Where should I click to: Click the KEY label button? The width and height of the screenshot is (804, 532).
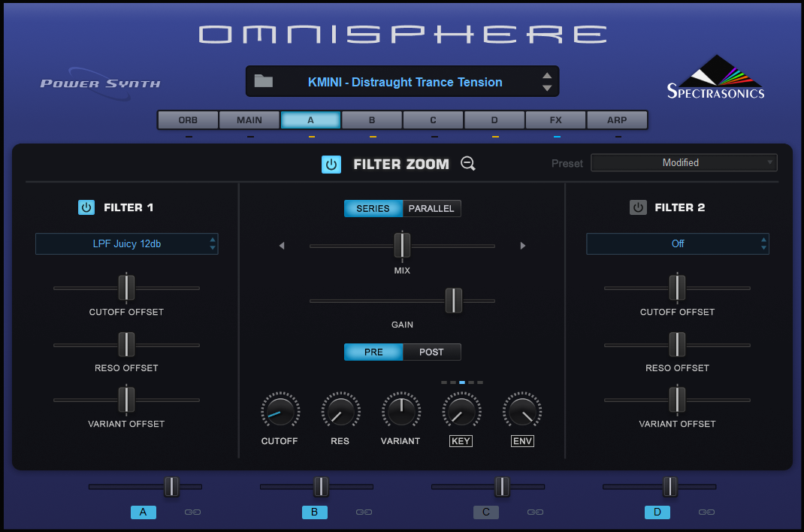pyautogui.click(x=461, y=441)
